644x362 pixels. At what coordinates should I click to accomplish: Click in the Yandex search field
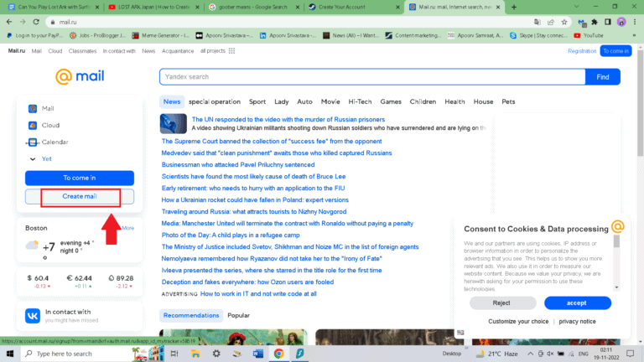click(372, 77)
